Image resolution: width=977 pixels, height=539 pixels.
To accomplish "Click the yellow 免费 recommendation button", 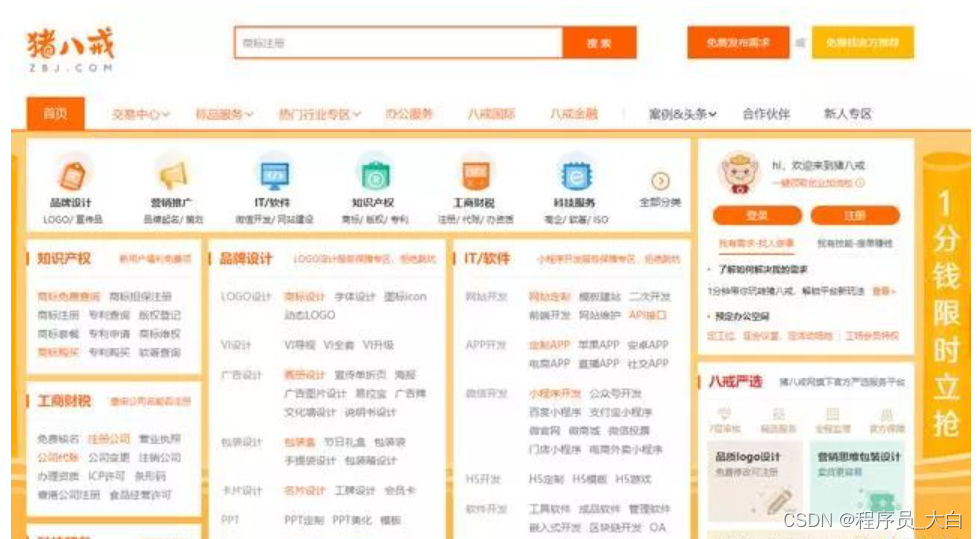I will click(862, 42).
